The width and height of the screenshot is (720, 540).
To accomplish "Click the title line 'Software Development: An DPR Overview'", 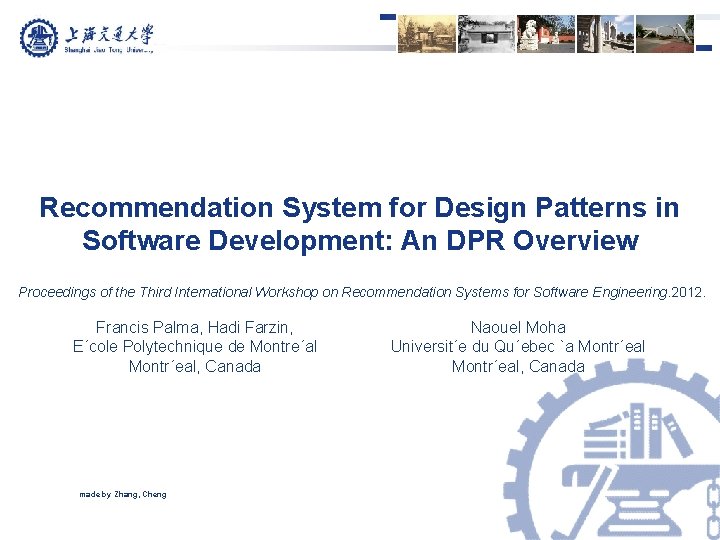I will 360,240.
